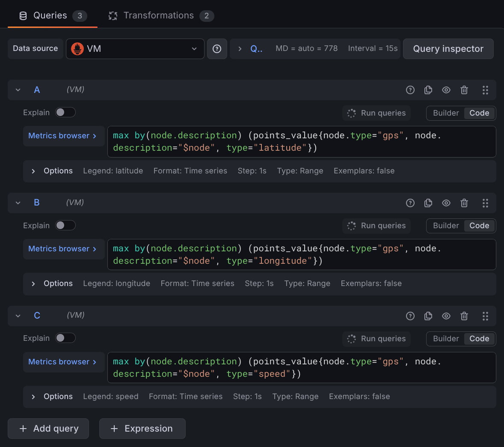Hide query A response with eye icon

click(x=446, y=90)
